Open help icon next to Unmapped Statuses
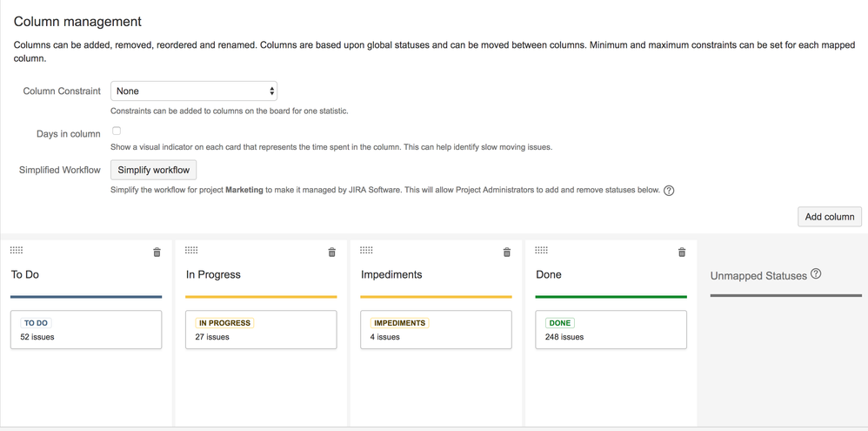This screenshot has width=868, height=431. pyautogui.click(x=816, y=273)
